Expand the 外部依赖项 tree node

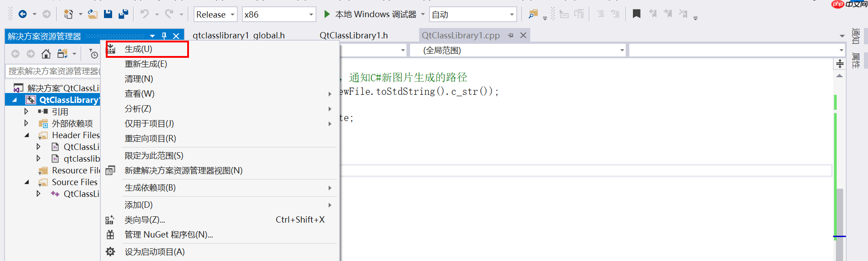pos(26,123)
